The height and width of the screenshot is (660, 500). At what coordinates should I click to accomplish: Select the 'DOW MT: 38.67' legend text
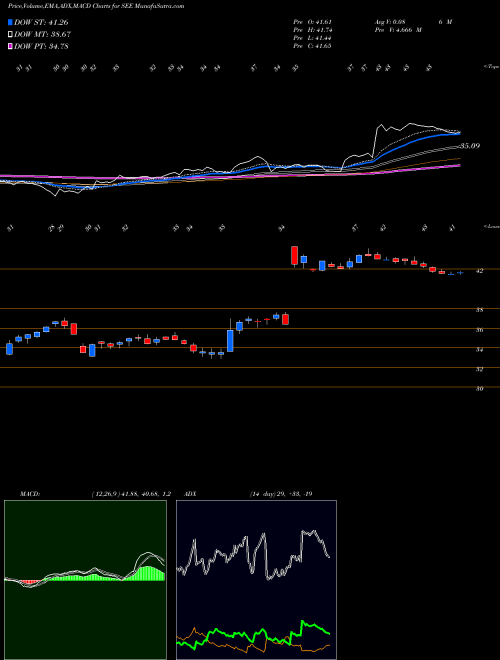click(x=43, y=35)
